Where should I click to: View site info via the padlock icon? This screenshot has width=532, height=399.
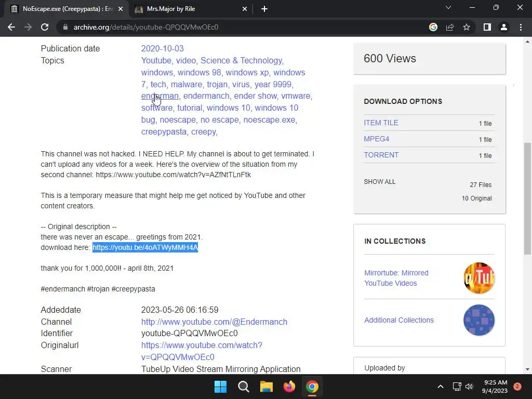(65, 27)
